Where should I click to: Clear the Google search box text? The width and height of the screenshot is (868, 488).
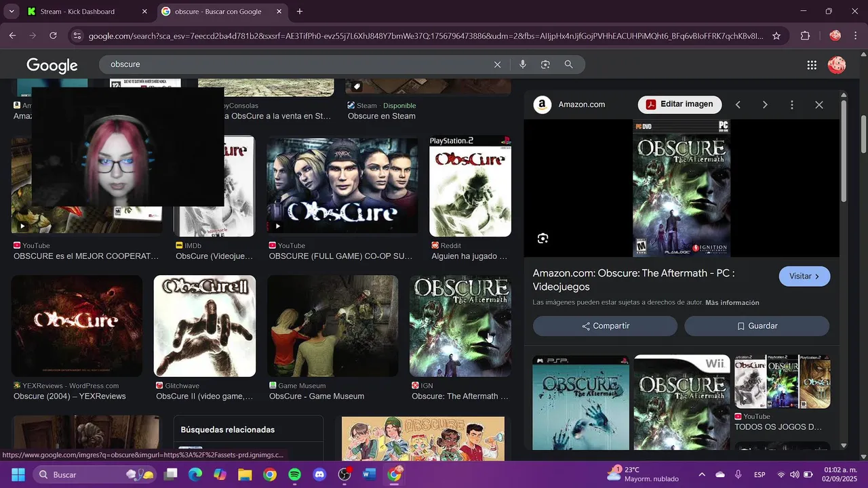[x=497, y=64]
